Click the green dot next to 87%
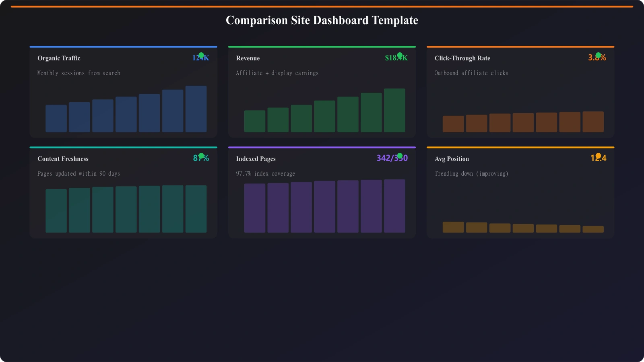 coord(201,155)
